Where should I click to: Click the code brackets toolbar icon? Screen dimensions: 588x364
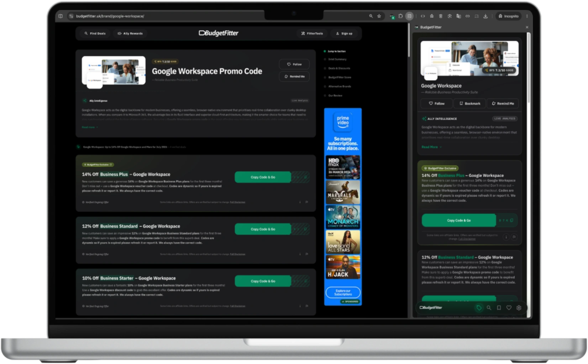click(422, 16)
